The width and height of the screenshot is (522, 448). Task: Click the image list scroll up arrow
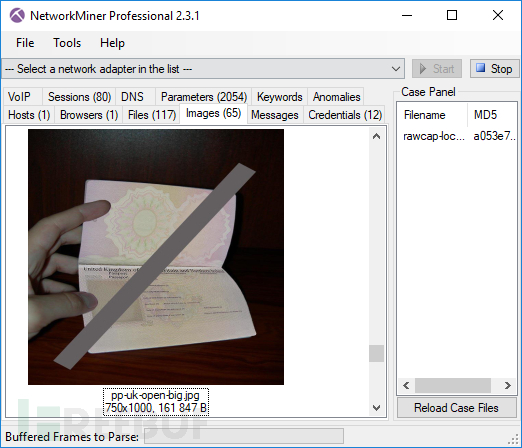click(376, 136)
